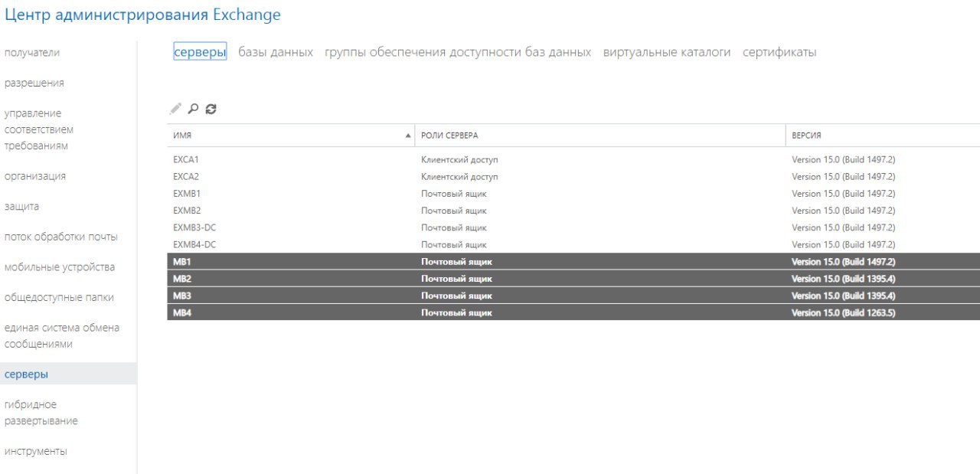Click the refresh arrows icon
Image resolution: width=980 pixels, height=474 pixels.
tap(211, 109)
